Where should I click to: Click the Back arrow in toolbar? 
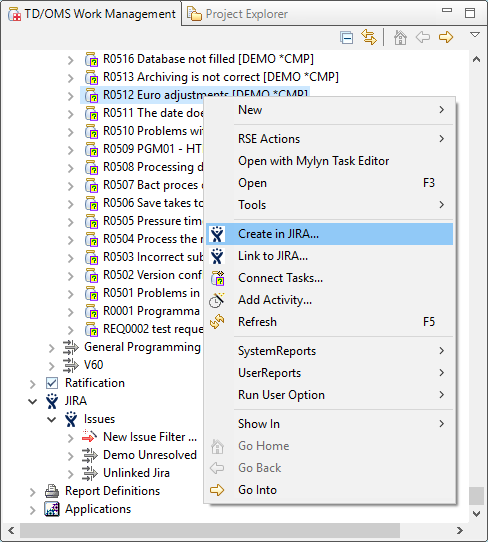click(423, 37)
